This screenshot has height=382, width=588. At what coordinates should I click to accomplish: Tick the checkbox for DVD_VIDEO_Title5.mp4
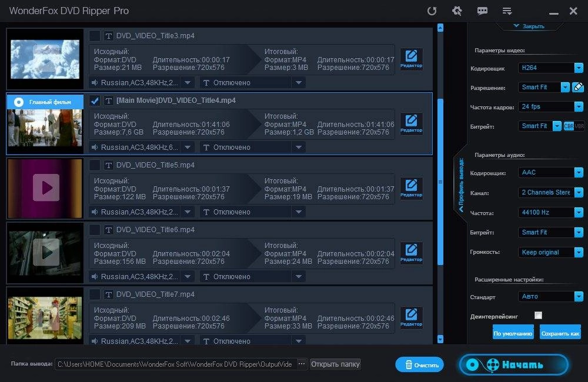point(95,165)
